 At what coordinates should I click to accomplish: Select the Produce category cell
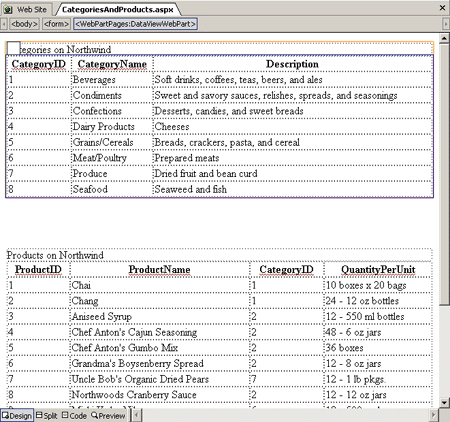pos(112,174)
